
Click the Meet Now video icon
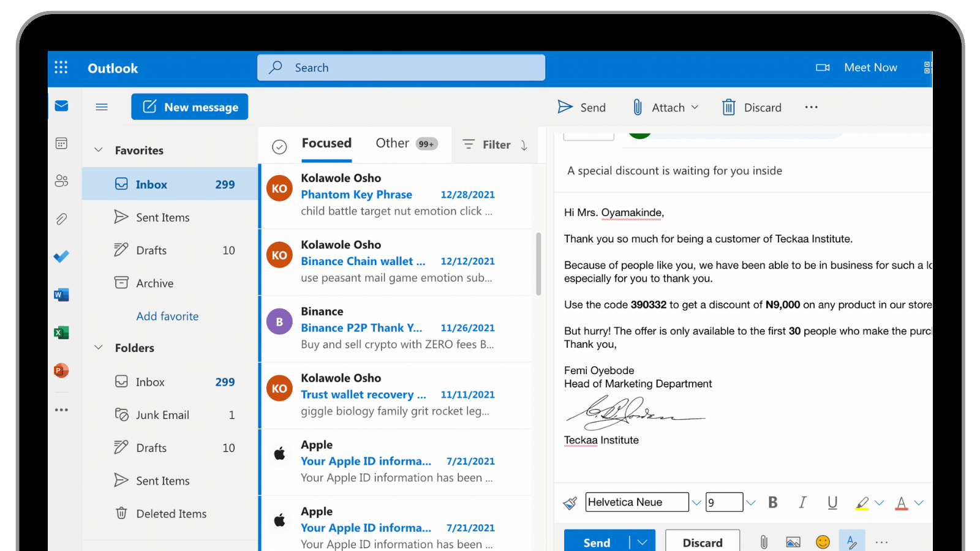(x=823, y=67)
